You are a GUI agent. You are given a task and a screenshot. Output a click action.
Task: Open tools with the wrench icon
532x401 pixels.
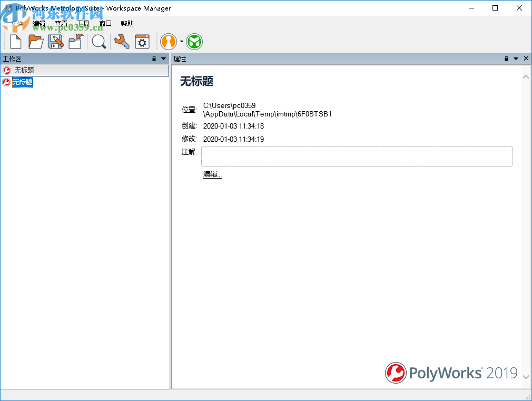tap(121, 42)
